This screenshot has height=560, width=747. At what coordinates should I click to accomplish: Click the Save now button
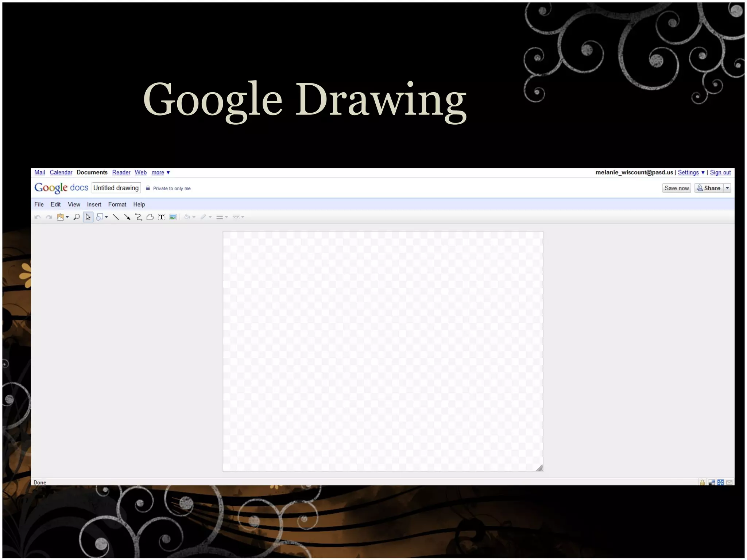point(676,188)
